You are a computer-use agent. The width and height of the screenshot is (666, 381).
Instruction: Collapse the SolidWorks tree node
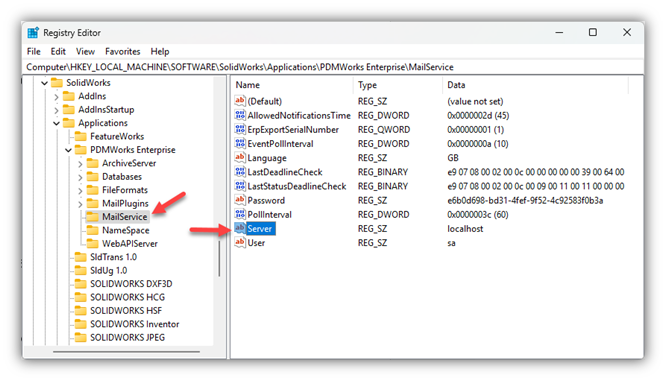click(45, 83)
